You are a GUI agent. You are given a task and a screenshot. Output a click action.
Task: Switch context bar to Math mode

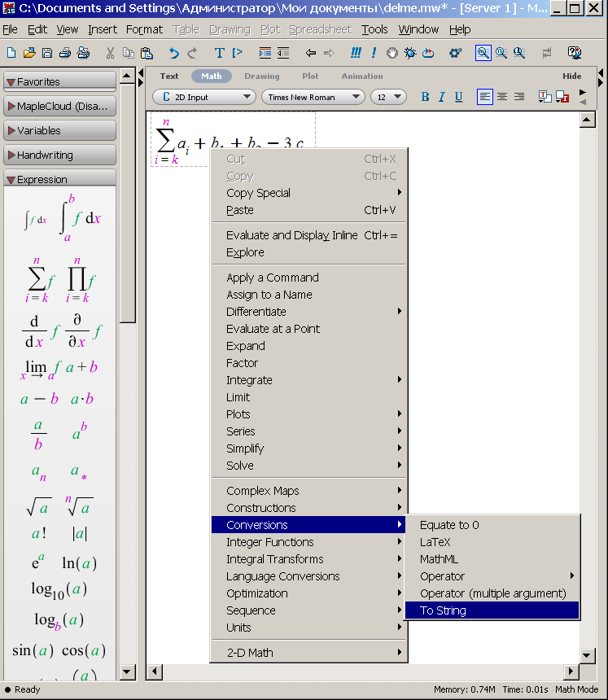[211, 77]
